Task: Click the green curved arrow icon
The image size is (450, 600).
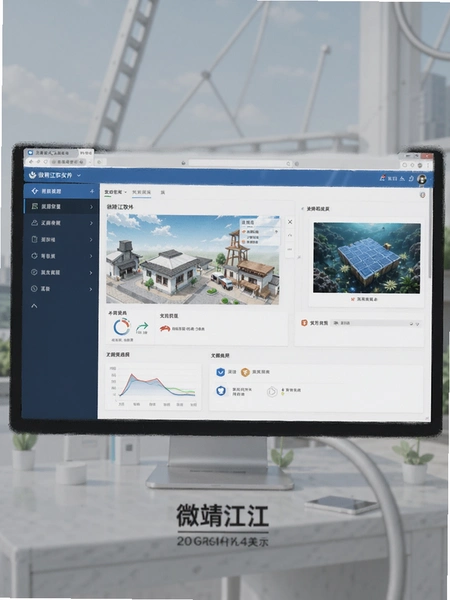Action: tap(142, 326)
